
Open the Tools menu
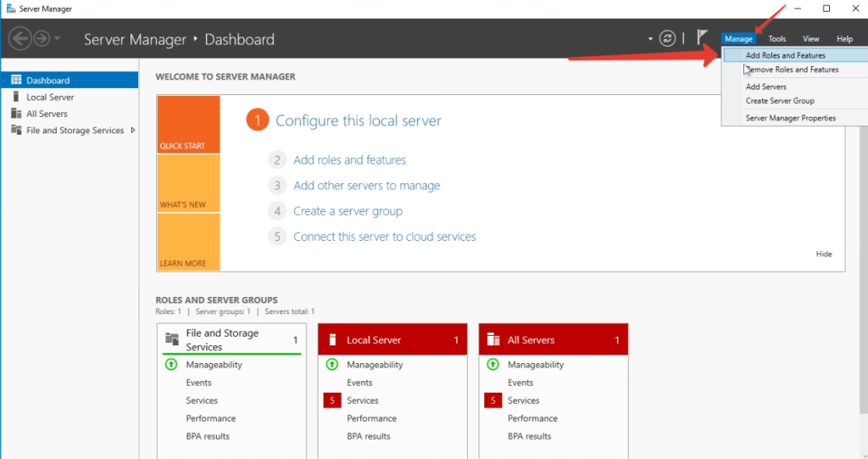click(x=776, y=39)
